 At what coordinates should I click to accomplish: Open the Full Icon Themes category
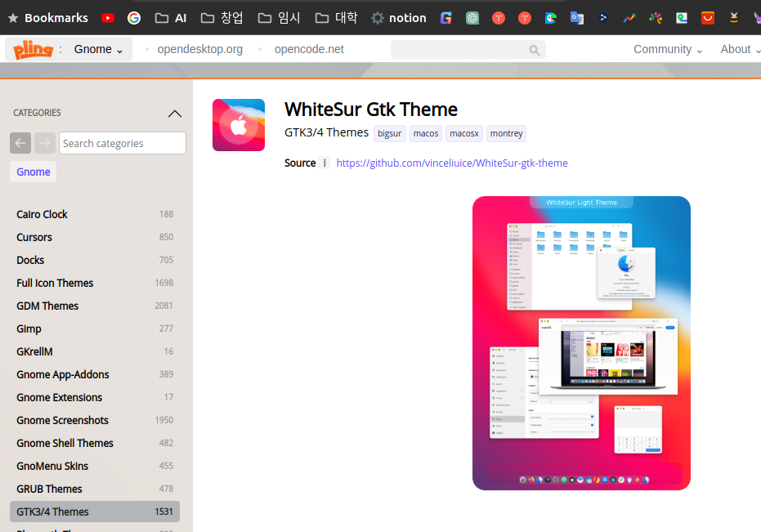coord(95,283)
